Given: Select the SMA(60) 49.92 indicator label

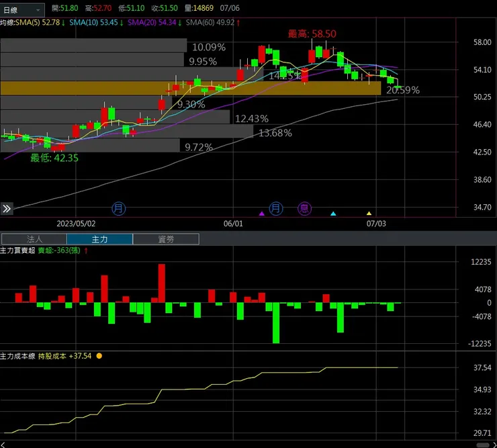Looking at the screenshot, I should pos(213,23).
